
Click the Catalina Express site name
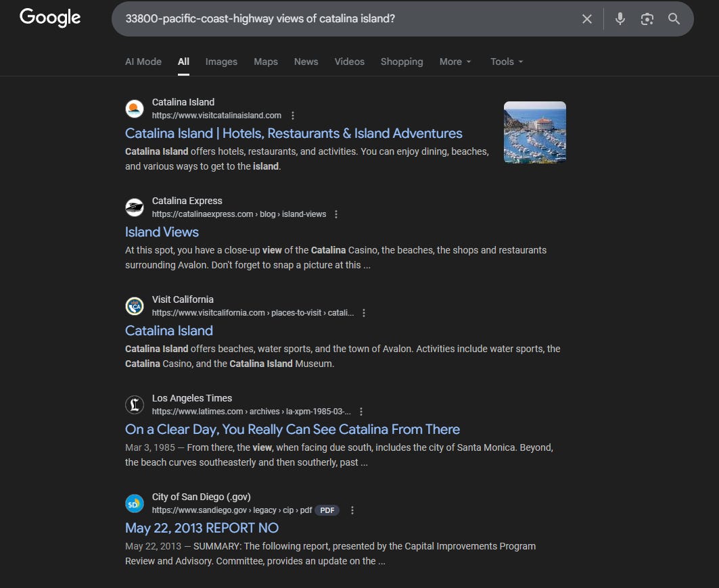187,201
